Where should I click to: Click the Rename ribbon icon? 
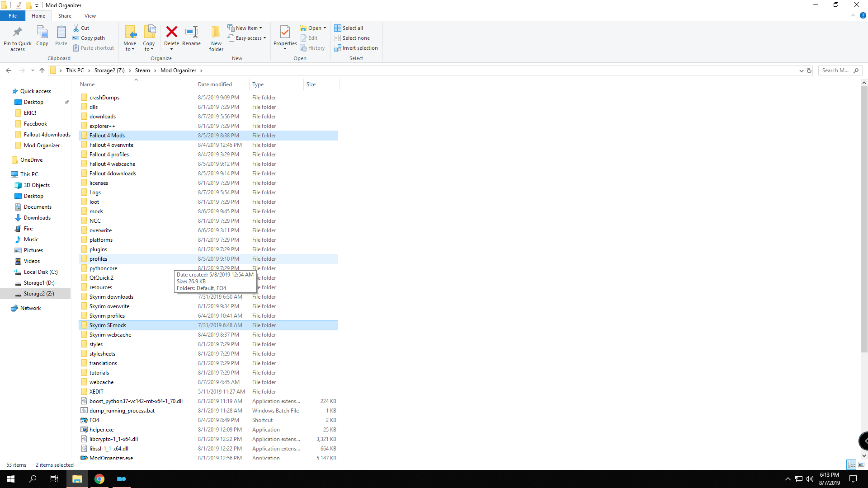(x=192, y=32)
